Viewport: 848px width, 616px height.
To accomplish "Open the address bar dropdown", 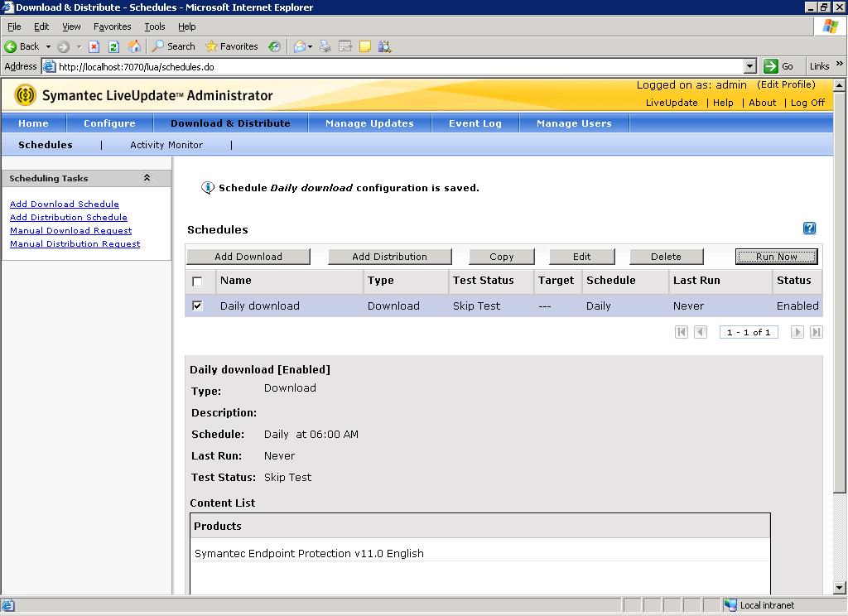I will (749, 66).
